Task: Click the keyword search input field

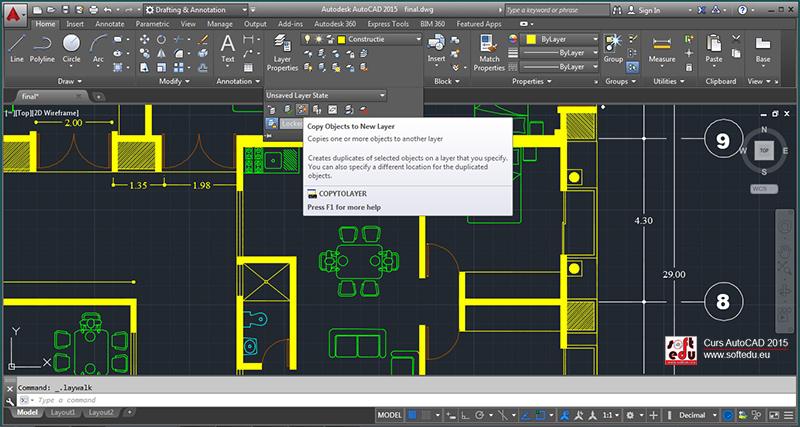Action: (557, 10)
